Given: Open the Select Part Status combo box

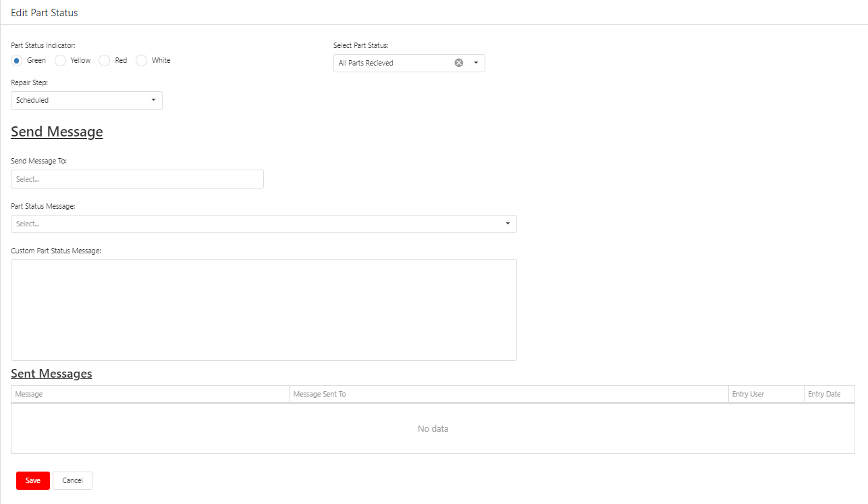Looking at the screenshot, I should point(395,63).
